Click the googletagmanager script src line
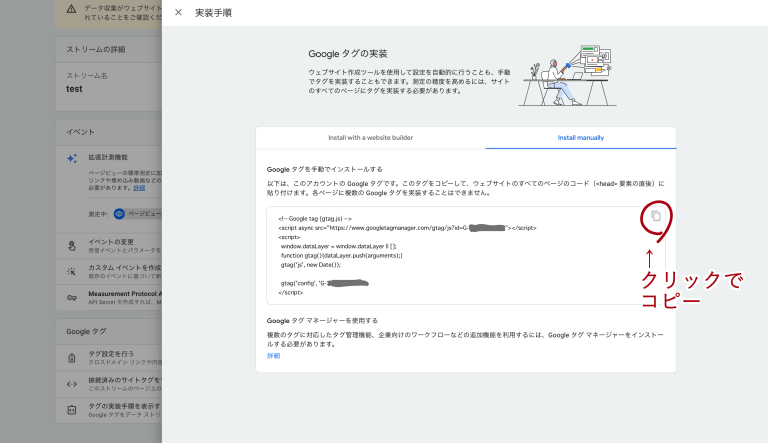 [x=407, y=228]
